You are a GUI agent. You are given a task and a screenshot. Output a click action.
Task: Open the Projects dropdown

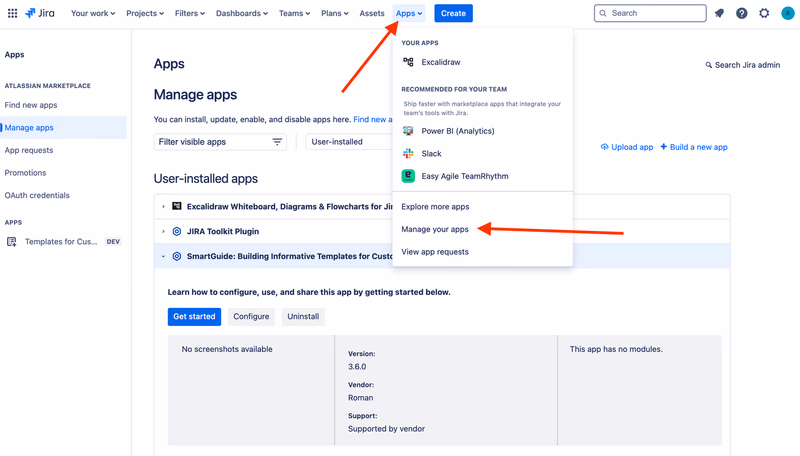(x=145, y=13)
